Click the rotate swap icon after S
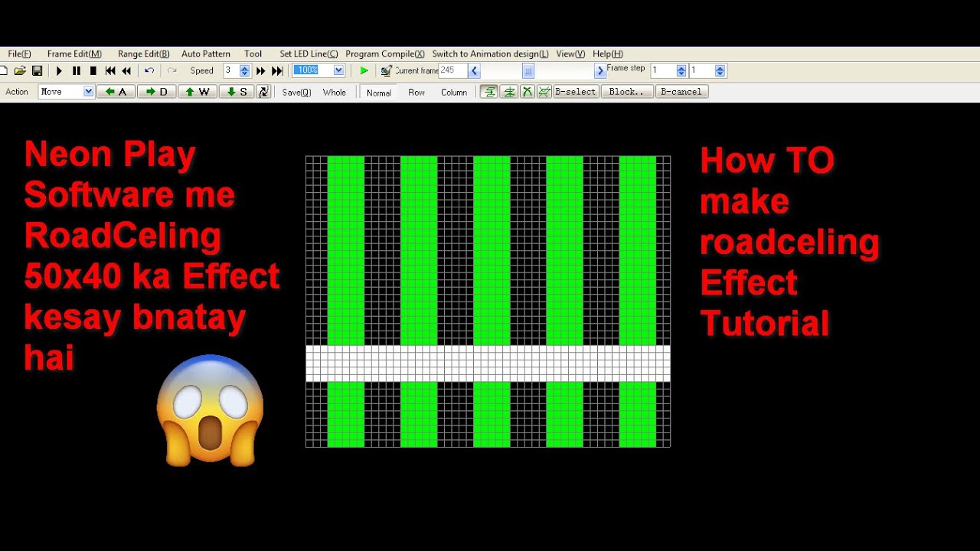980x551 pixels. point(264,92)
